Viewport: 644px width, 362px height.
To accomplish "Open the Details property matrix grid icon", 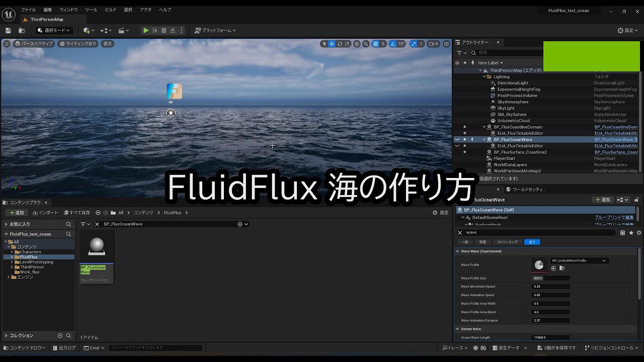I will point(623,233).
